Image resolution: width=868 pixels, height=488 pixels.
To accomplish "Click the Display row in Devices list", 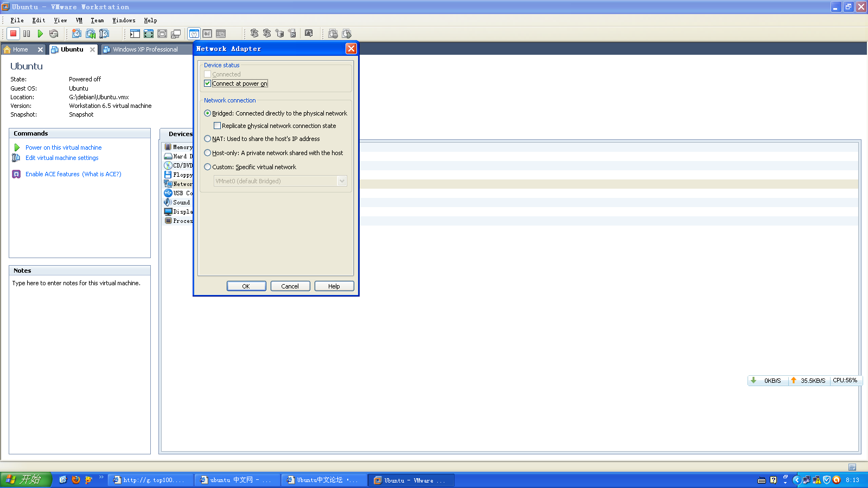I will click(x=178, y=211).
